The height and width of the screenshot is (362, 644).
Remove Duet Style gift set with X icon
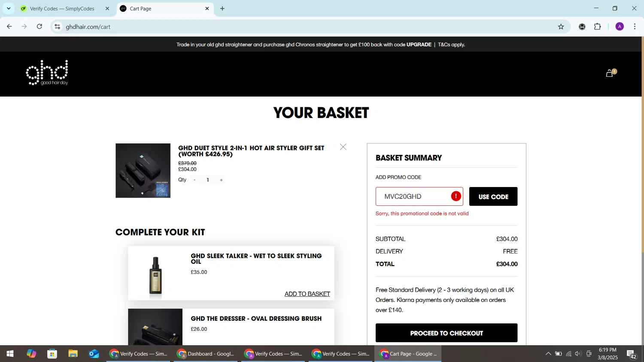343,147
